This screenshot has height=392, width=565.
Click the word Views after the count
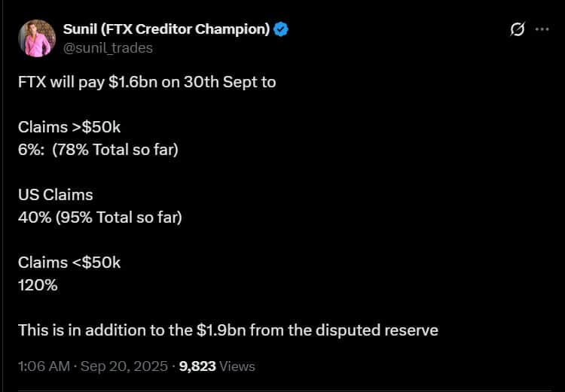(237, 366)
